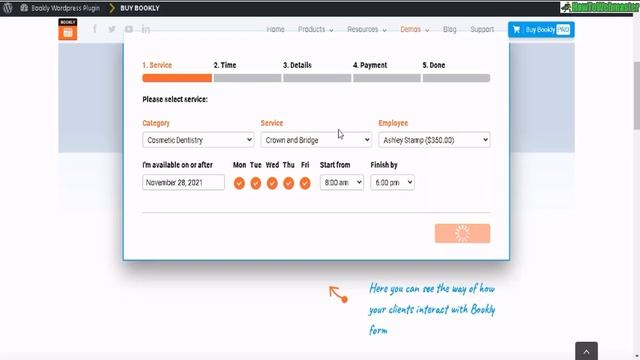Viewport: 640px width, 360px height.
Task: Select the 4. Payment step
Action: [370, 65]
